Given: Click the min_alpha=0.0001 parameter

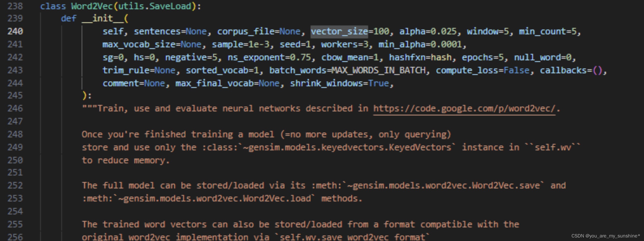Looking at the screenshot, I should coord(420,44).
